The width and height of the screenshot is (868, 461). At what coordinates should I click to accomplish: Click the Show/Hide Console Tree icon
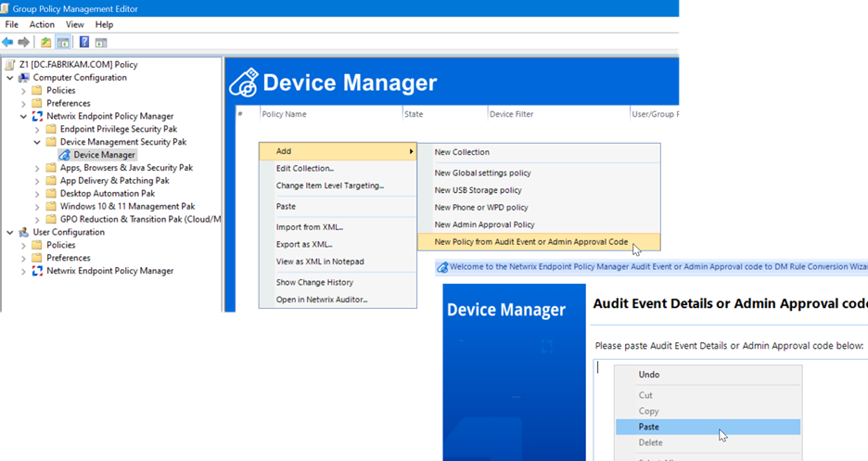(63, 42)
